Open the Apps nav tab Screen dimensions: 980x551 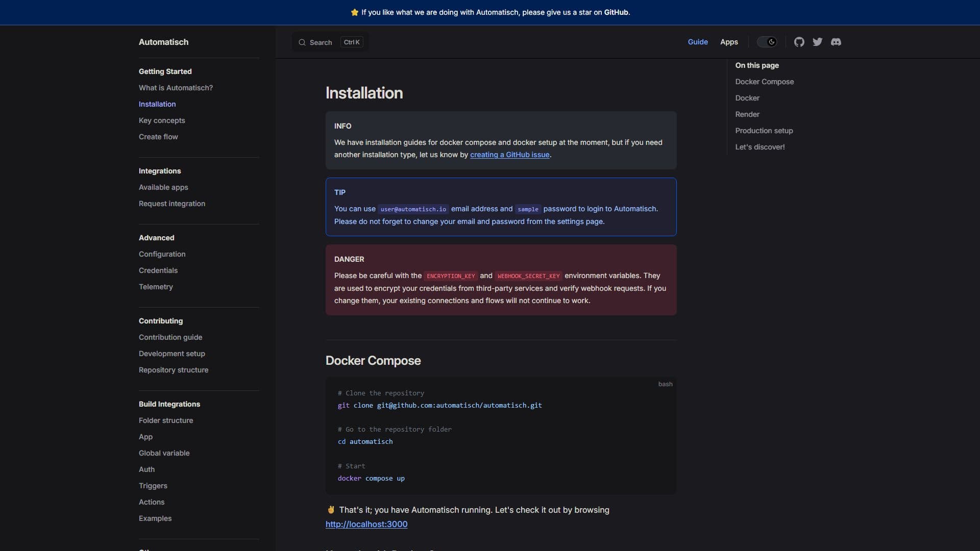tap(729, 42)
